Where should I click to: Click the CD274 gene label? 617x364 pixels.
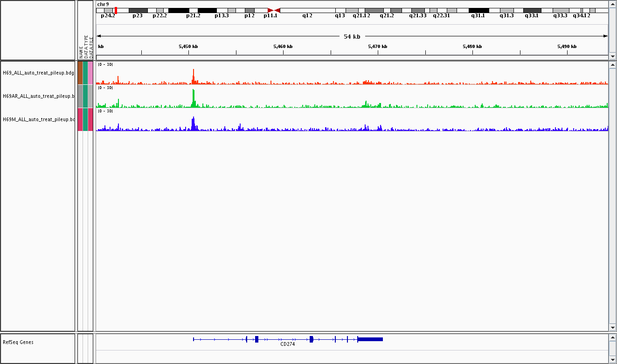[287, 344]
